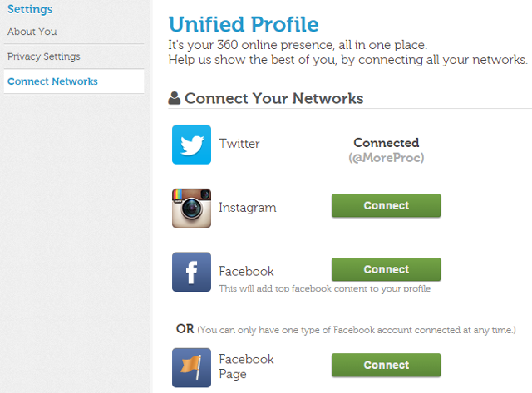The width and height of the screenshot is (532, 393).
Task: Select Connect Networks in the sidebar
Action: (52, 81)
